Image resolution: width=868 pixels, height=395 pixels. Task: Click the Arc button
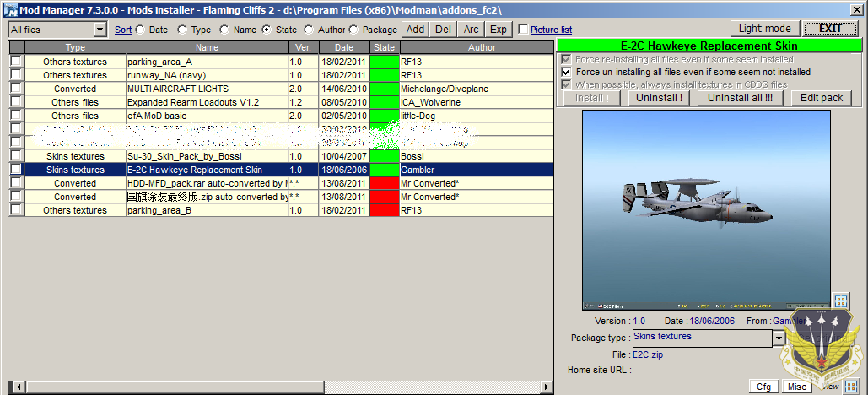coord(471,30)
